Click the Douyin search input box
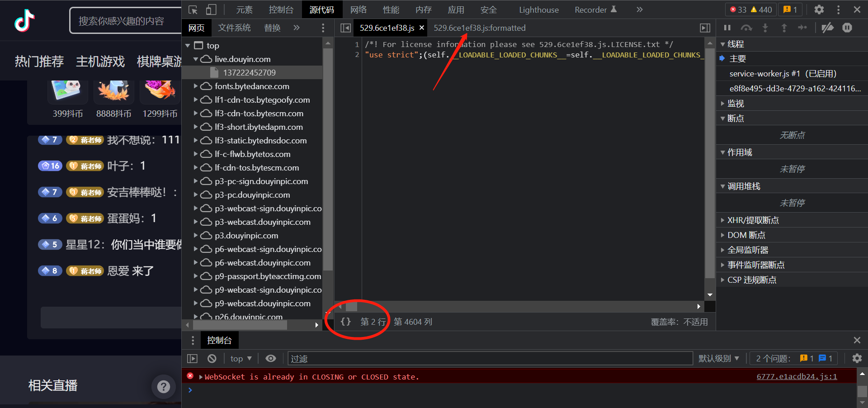Screen dimensions: 868x408 tap(127, 21)
